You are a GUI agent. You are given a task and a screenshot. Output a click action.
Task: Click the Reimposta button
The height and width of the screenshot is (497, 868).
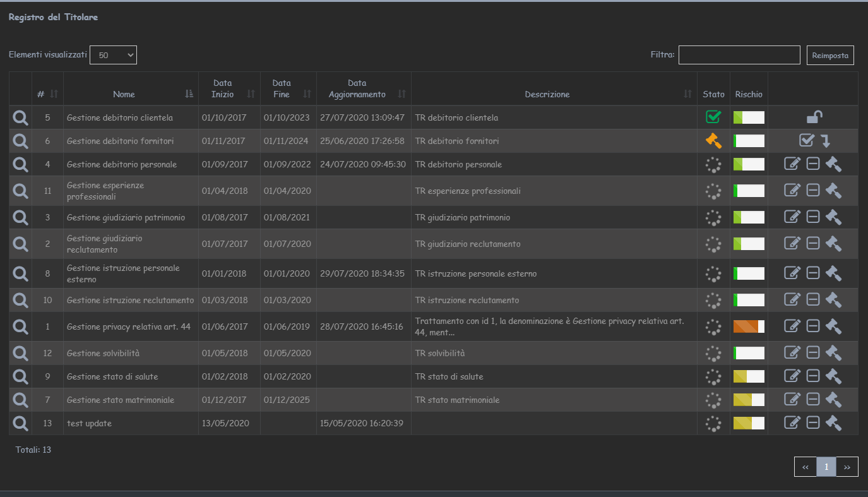coord(830,55)
